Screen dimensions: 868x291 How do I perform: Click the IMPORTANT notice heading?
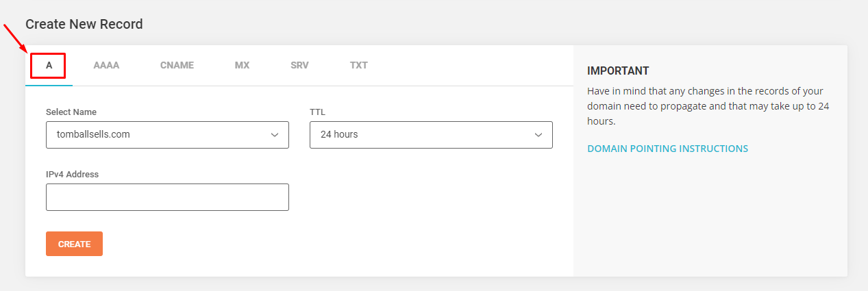(618, 71)
